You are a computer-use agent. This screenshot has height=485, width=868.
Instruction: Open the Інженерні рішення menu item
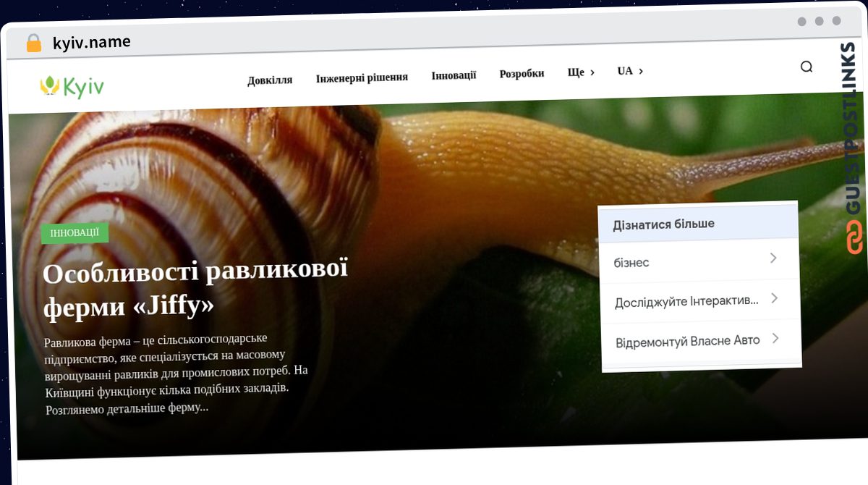point(362,77)
